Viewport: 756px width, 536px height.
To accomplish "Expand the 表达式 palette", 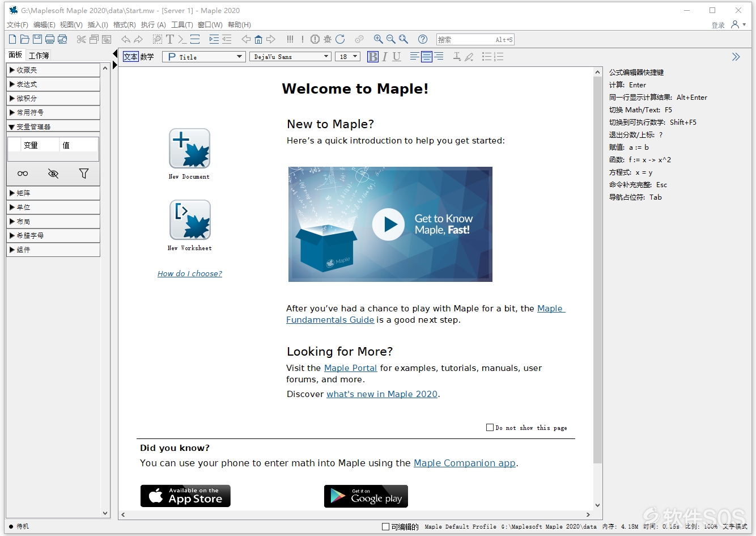I will [53, 84].
